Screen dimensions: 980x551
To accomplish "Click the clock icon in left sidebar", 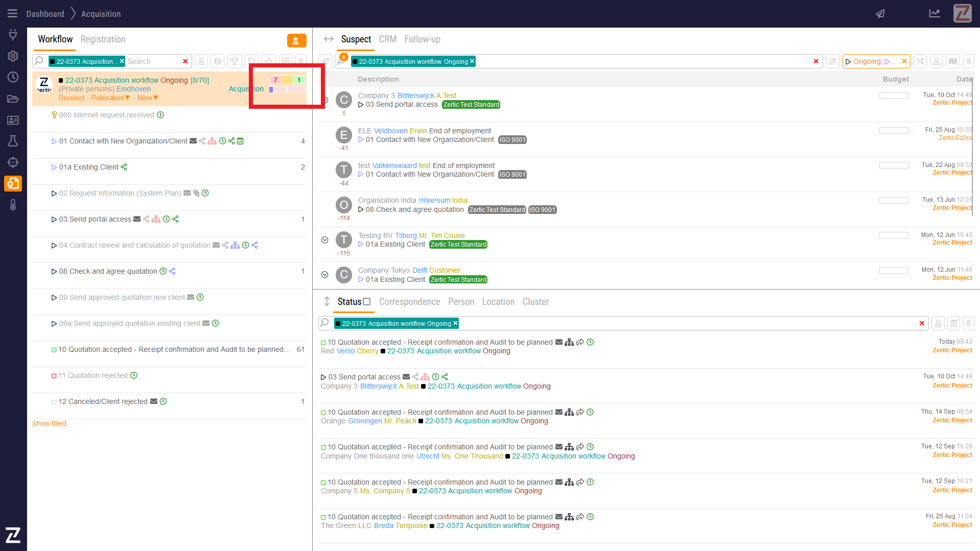I will (x=13, y=77).
